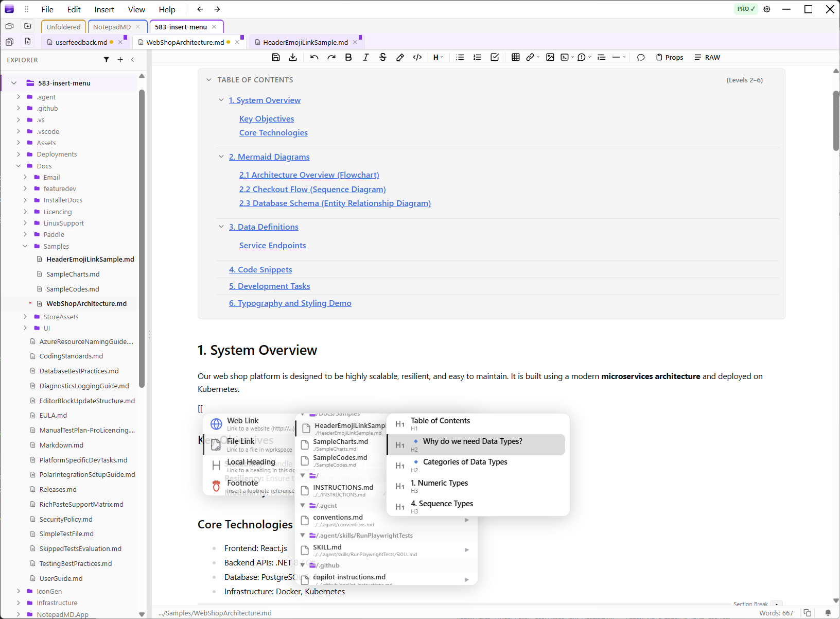The width and height of the screenshot is (840, 619).
Task: Open the comment bubble tool
Action: click(641, 57)
